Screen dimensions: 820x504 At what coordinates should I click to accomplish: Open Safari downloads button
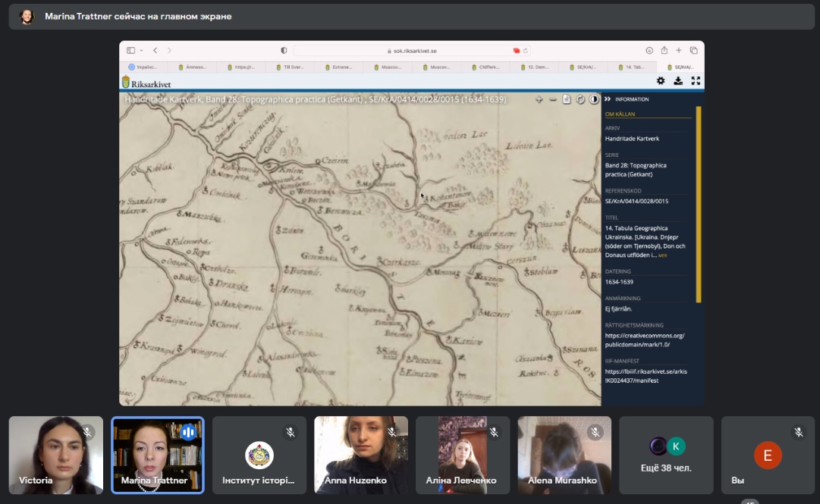[x=649, y=51]
